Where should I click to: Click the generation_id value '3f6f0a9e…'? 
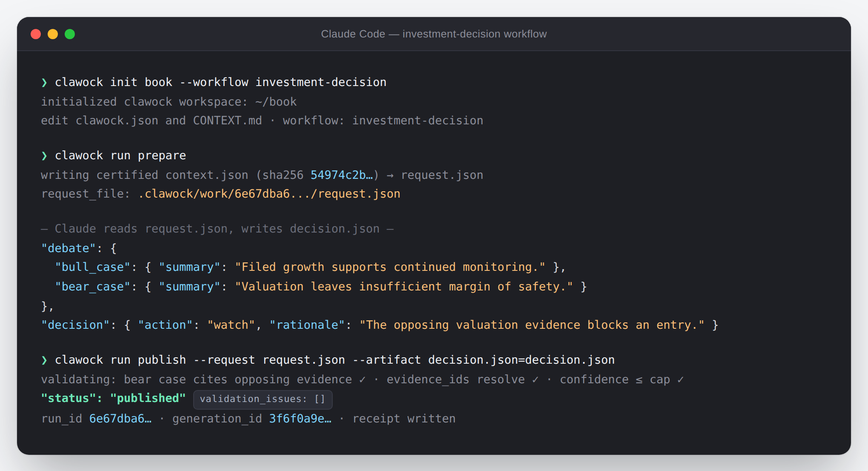click(x=300, y=419)
